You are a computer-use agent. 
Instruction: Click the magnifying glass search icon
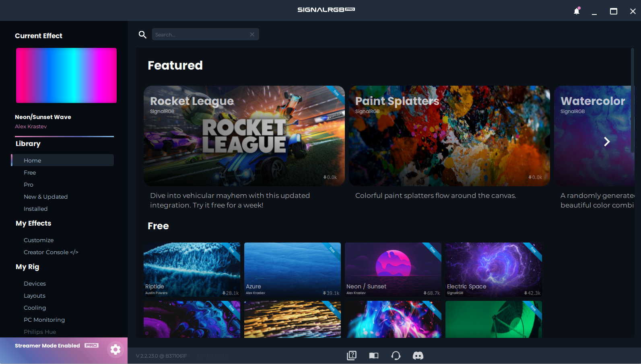point(142,35)
